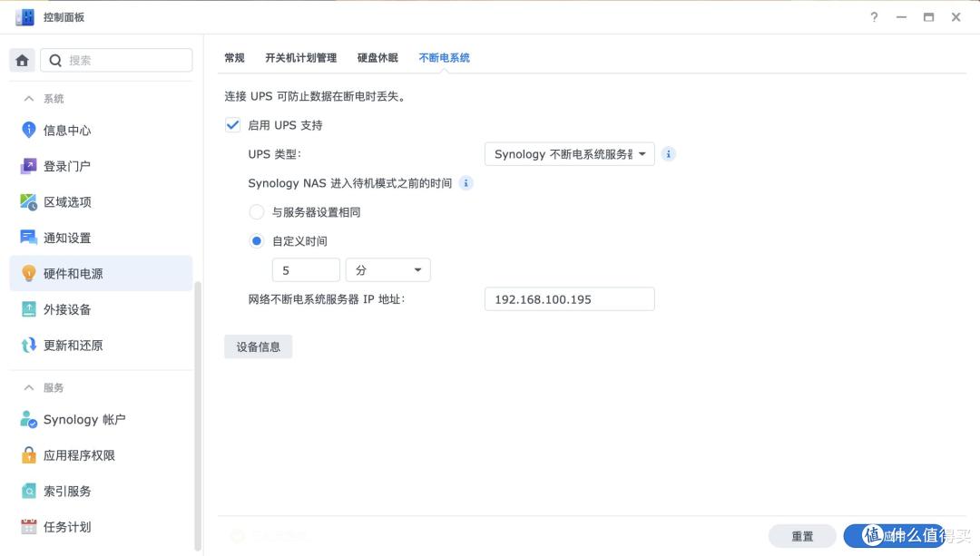Toggle the Enable UPS support (启用 UPS 支持) checkbox

232,125
